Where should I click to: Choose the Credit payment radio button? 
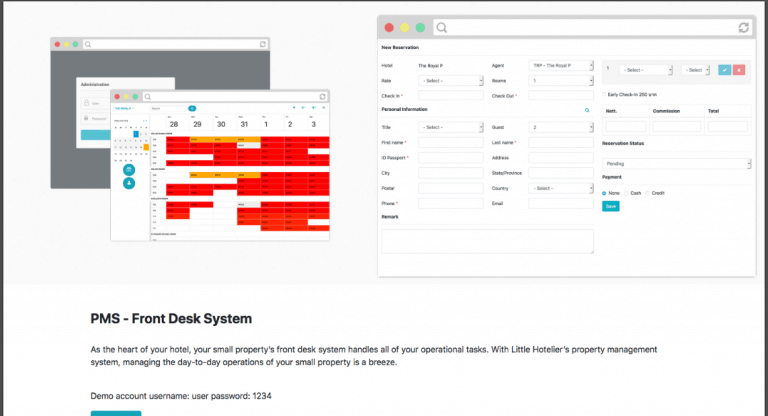tap(648, 194)
